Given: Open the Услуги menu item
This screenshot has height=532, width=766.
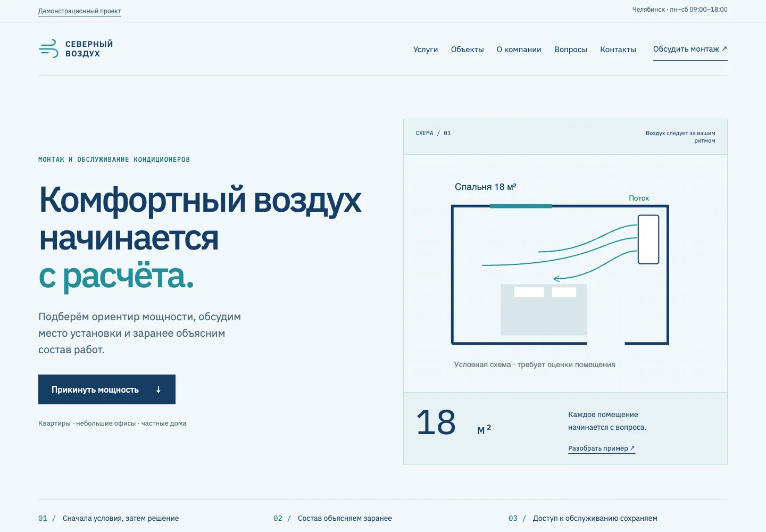Looking at the screenshot, I should click(426, 49).
